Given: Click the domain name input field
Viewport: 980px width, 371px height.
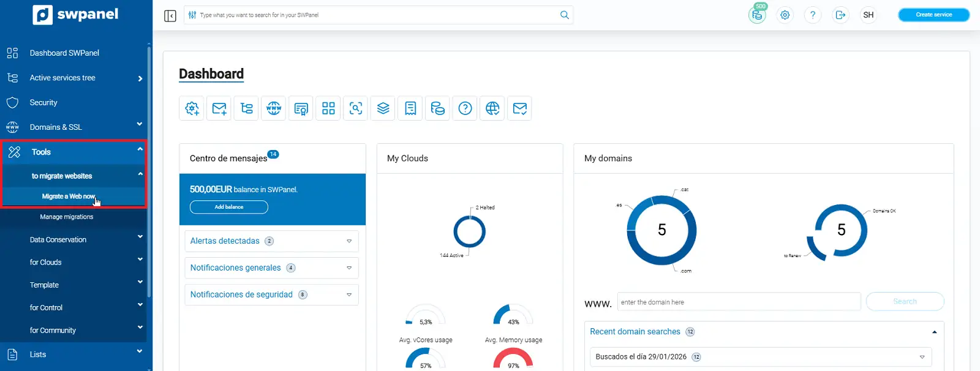Looking at the screenshot, I should (739, 302).
